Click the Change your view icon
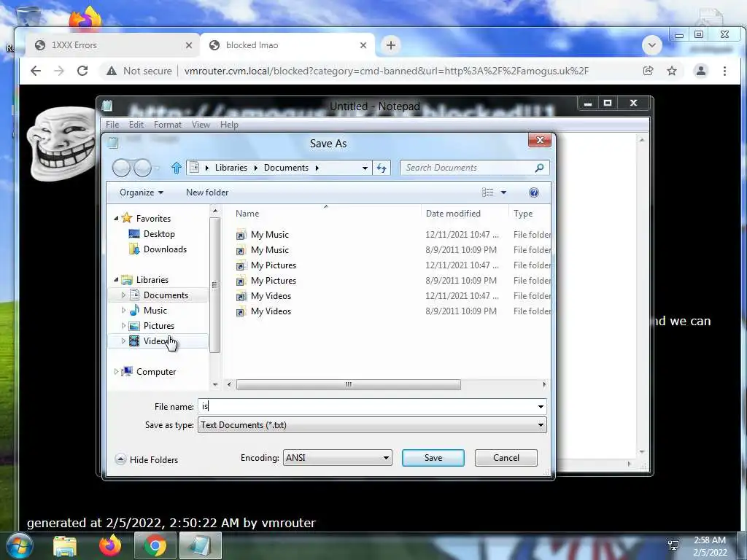 point(488,192)
